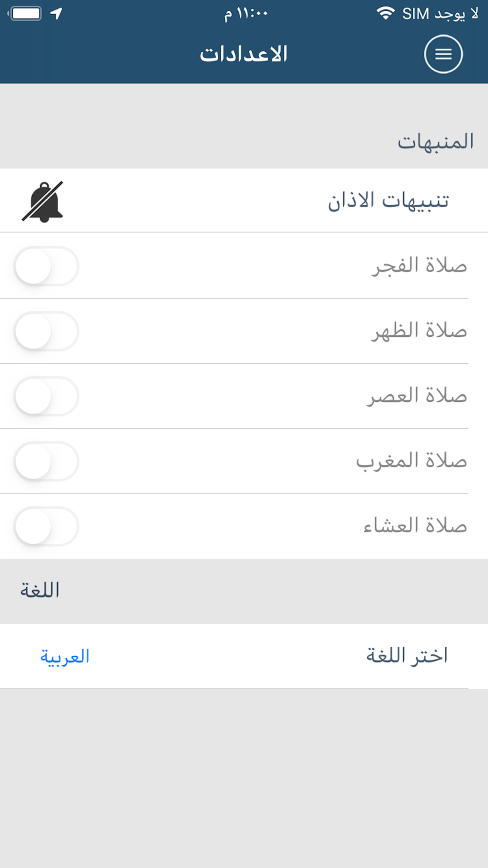Tap the صلاة الفجر label text
This screenshot has width=488, height=868.
tap(420, 266)
